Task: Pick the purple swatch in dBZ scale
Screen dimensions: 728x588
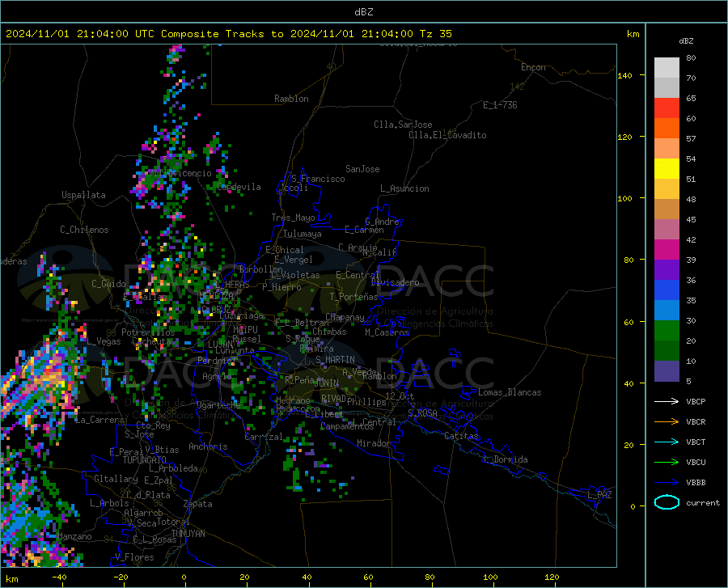Action: click(x=667, y=270)
